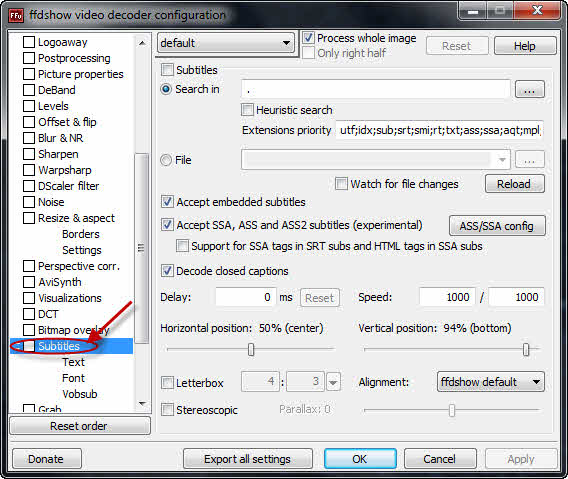Image resolution: width=568 pixels, height=479 pixels.
Task: Tick the Letterbox checkbox
Action: pyautogui.click(x=167, y=383)
